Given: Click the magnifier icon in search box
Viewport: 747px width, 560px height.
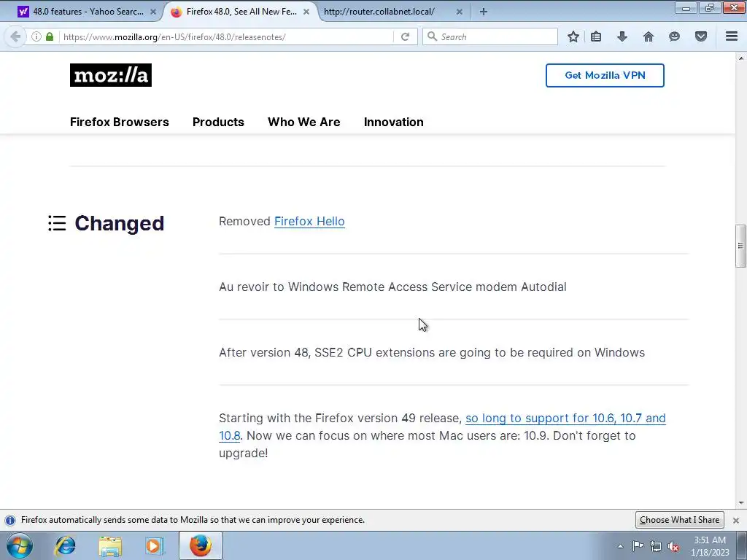Looking at the screenshot, I should 432,36.
